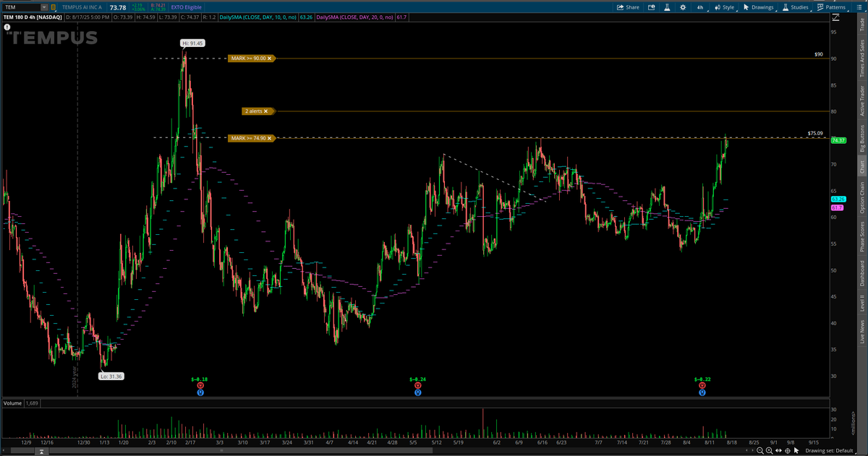868x456 pixels.
Task: Open the Style dropdown menu
Action: pos(724,7)
